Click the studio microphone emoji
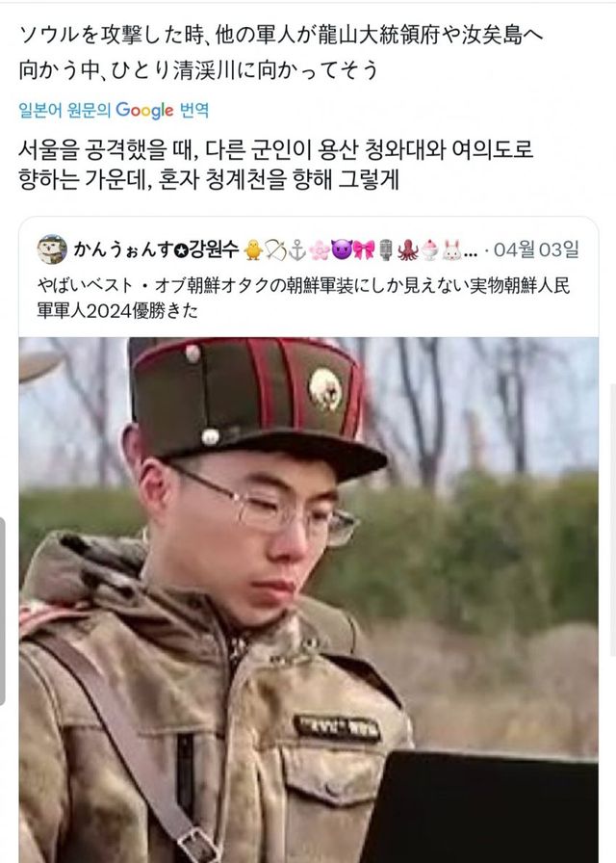The width and height of the screenshot is (616, 863). 386,249
